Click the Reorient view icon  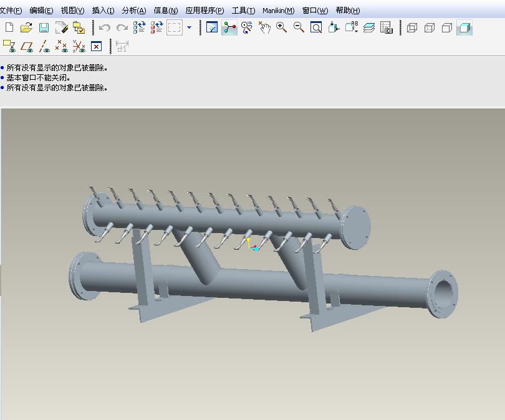[334, 27]
